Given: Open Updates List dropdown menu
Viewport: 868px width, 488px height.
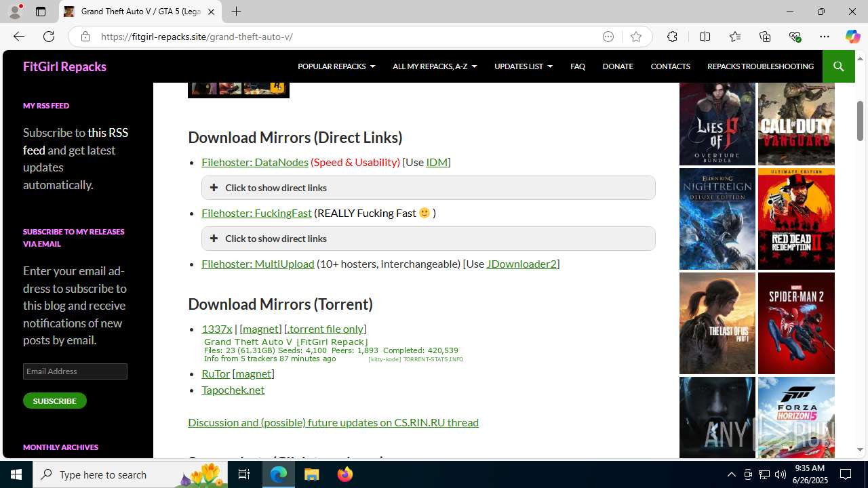Looking at the screenshot, I should 524,66.
